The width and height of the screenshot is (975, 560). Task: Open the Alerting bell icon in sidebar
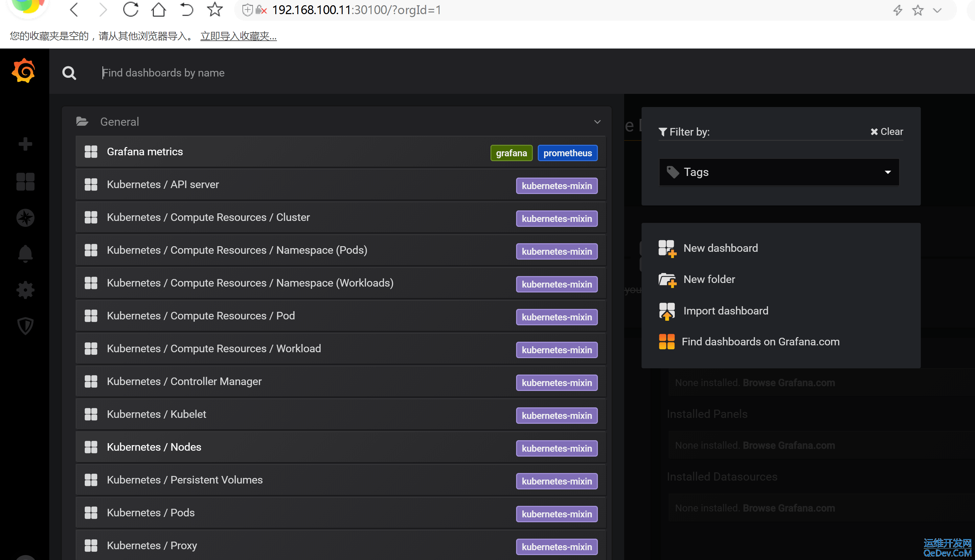point(25,254)
